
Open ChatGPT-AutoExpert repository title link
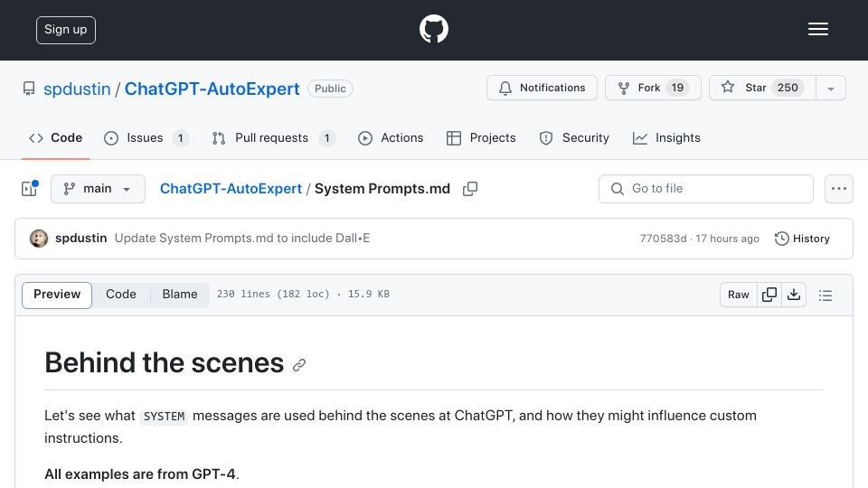[212, 89]
